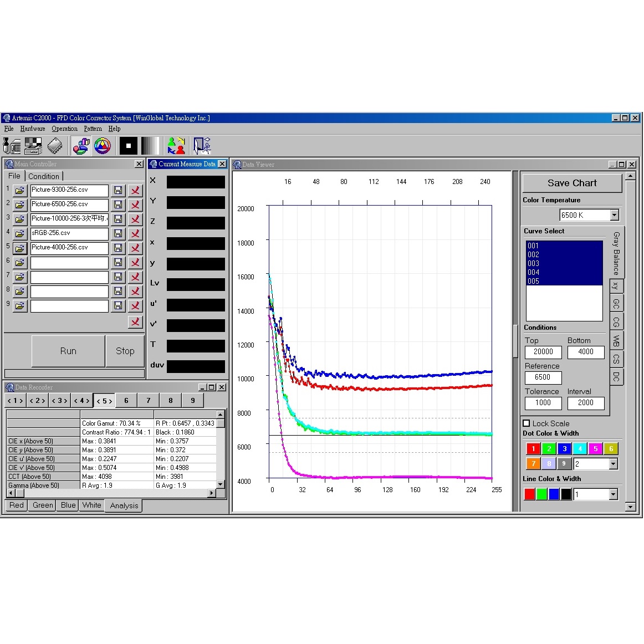Open the Line Width dropdown showing 1
The image size is (644, 644).
[613, 494]
